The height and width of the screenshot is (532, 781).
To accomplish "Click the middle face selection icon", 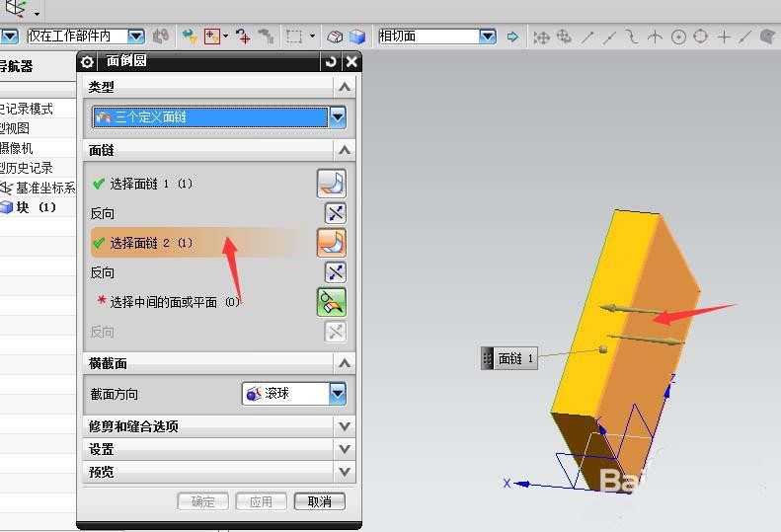I will click(x=332, y=302).
